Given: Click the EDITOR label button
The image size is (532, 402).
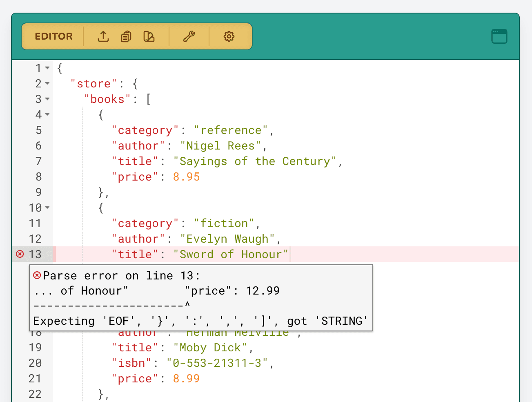Looking at the screenshot, I should (53, 36).
